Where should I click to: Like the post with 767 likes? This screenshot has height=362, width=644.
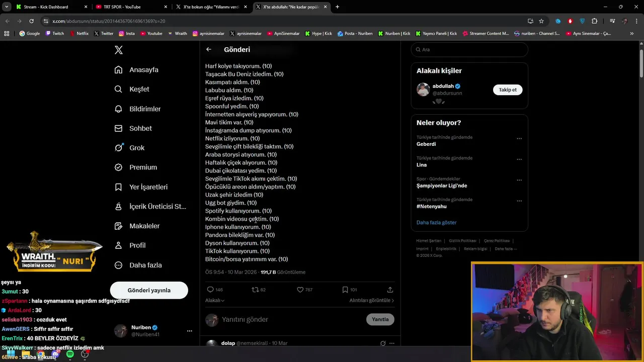[x=300, y=290]
